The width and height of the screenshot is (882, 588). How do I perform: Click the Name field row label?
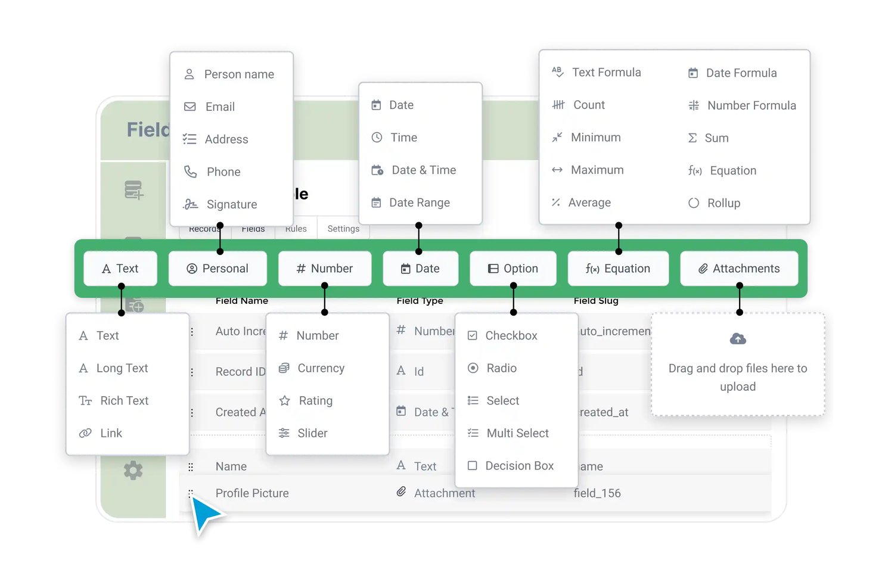click(x=231, y=466)
